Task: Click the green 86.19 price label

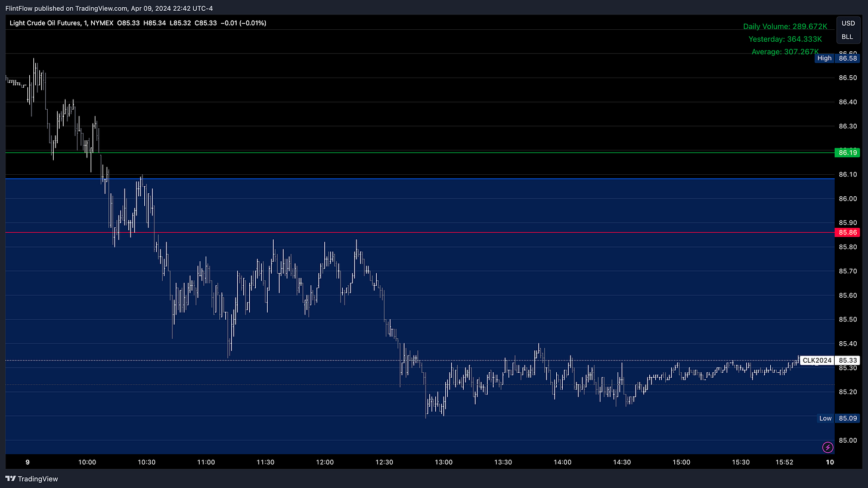Action: pos(848,153)
